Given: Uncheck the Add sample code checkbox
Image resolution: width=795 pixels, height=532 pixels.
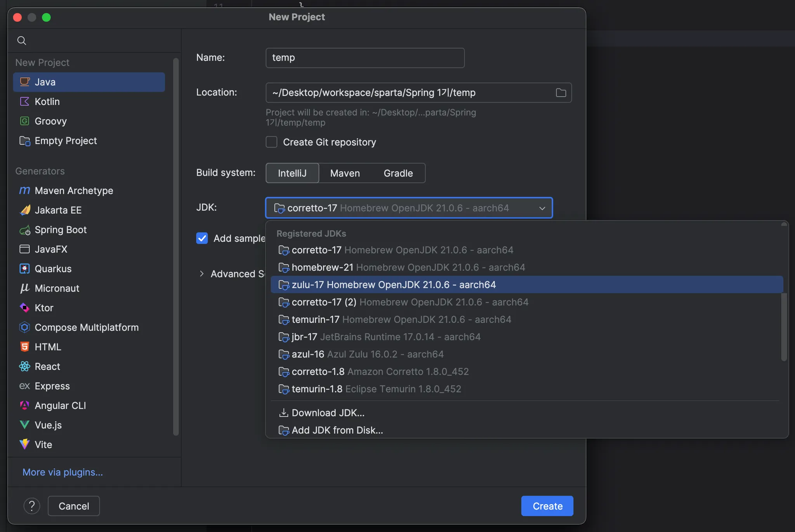Looking at the screenshot, I should (202, 238).
